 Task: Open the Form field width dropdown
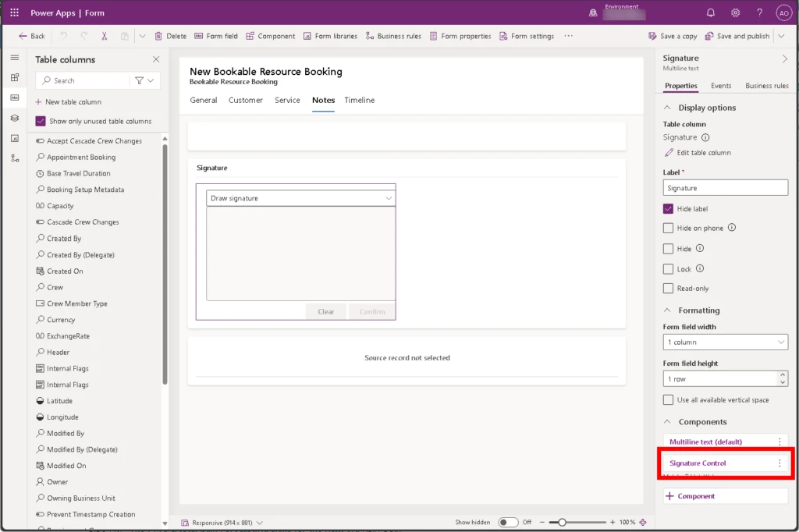point(725,342)
